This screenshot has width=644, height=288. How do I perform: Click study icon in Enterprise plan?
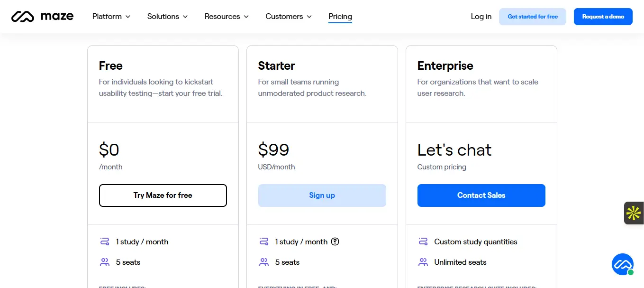click(423, 242)
